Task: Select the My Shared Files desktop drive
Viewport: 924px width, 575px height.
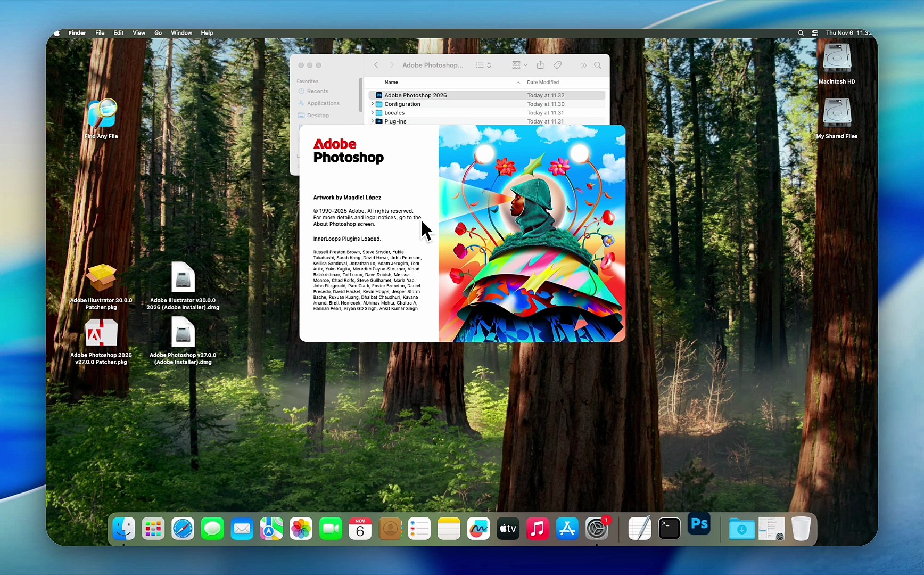Action: (837, 118)
